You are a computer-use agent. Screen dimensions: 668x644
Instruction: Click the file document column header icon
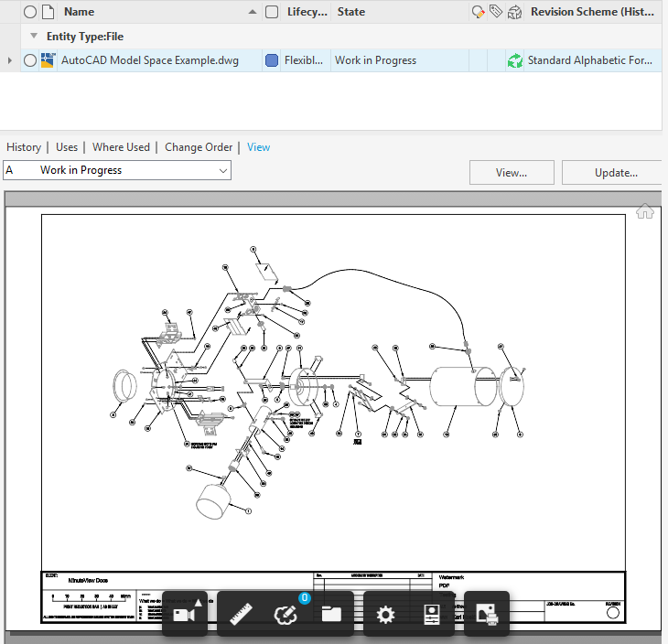(x=48, y=12)
